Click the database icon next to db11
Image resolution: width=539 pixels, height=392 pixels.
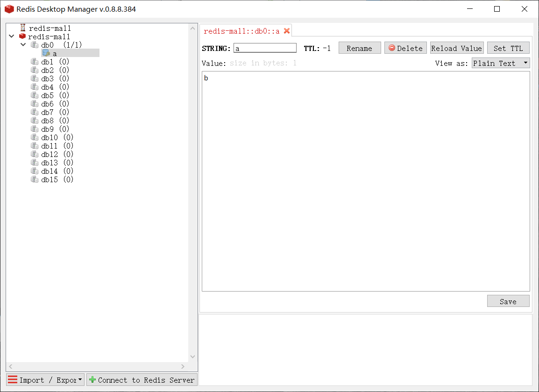[35, 145]
